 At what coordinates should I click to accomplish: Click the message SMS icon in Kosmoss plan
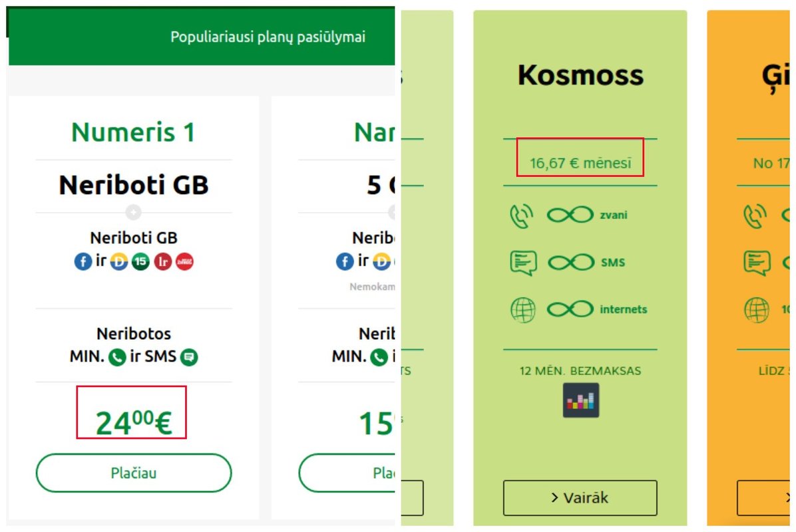[x=523, y=263]
